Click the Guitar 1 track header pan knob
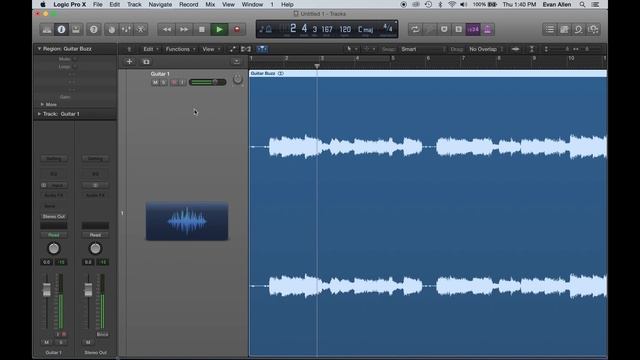 [238, 79]
